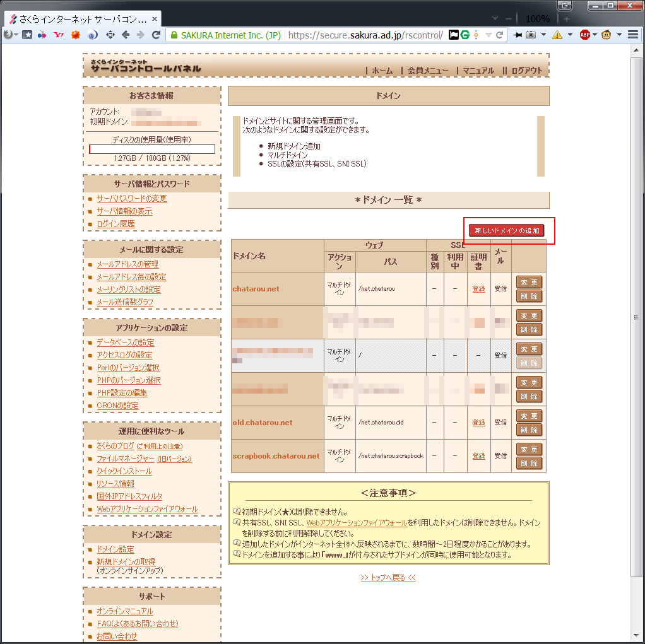Click the Adblock Plus ABP icon
This screenshot has height=644, width=645.
584,35
